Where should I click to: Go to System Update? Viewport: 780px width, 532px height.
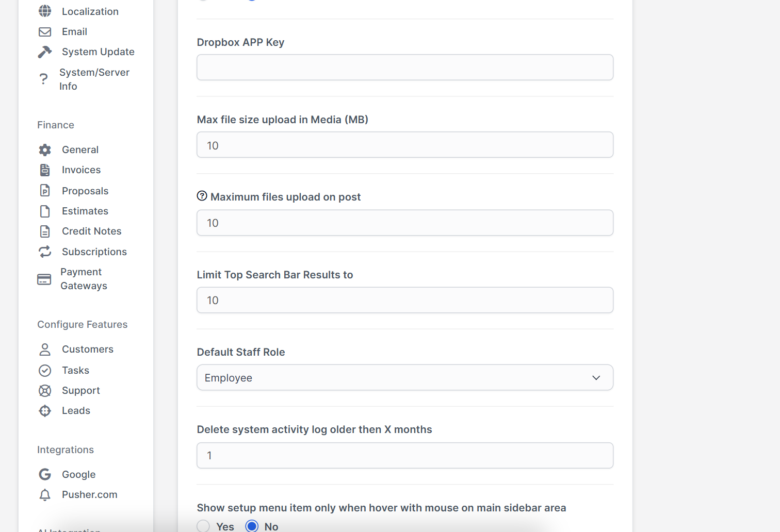[x=98, y=52]
